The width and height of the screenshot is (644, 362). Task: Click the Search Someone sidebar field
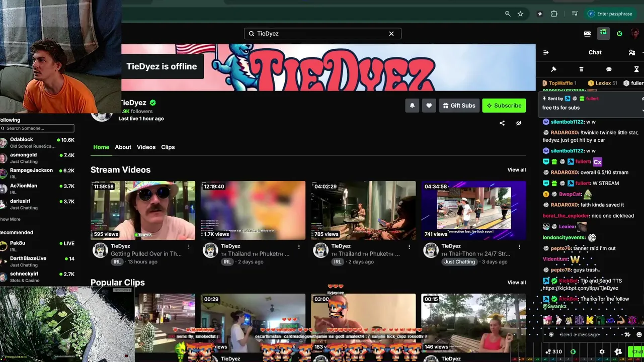click(37, 128)
